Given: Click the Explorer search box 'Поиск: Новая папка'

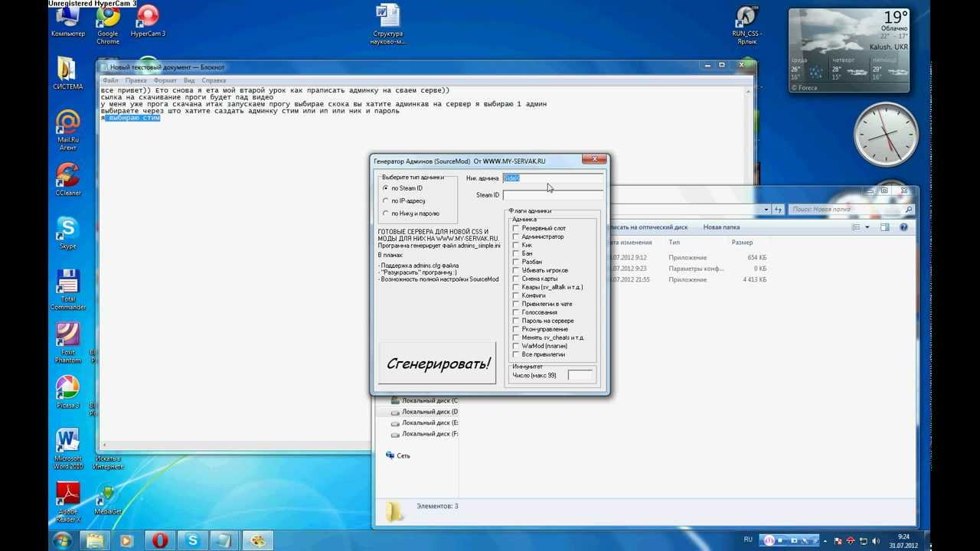Looking at the screenshot, I should pos(851,209).
